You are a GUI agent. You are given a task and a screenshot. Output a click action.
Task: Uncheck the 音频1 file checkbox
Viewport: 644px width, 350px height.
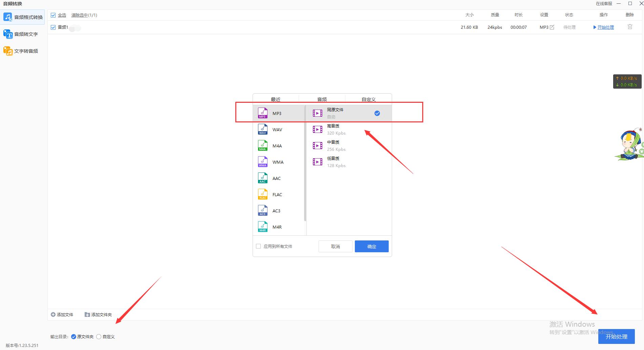(x=53, y=27)
